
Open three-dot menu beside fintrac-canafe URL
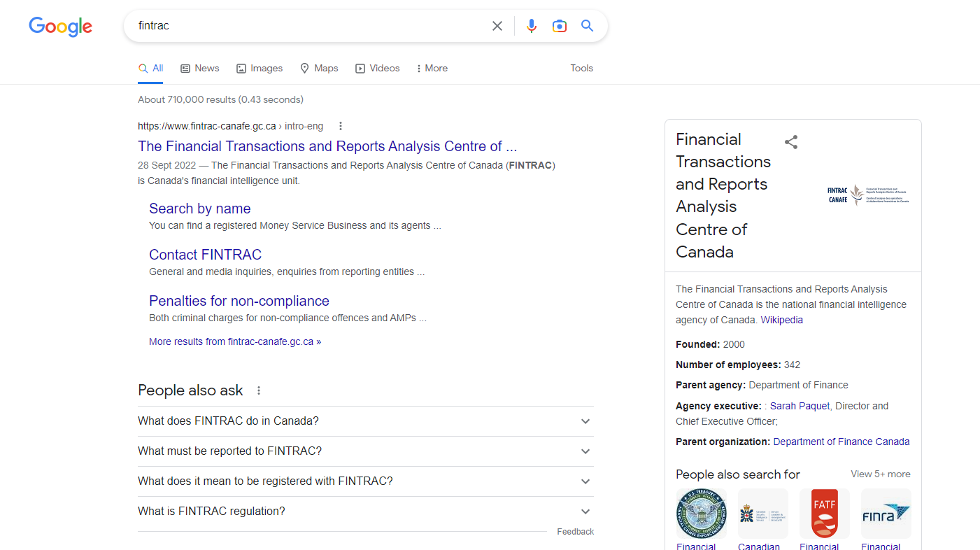click(x=341, y=126)
